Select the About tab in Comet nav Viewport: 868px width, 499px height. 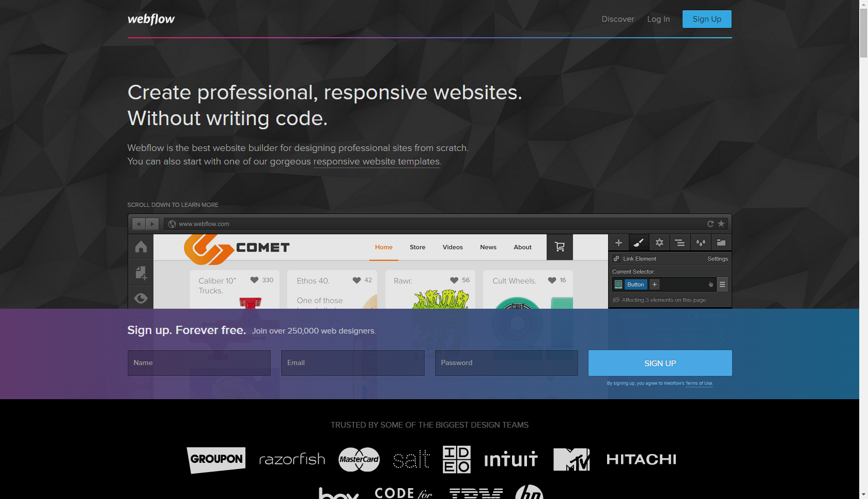pyautogui.click(x=522, y=247)
